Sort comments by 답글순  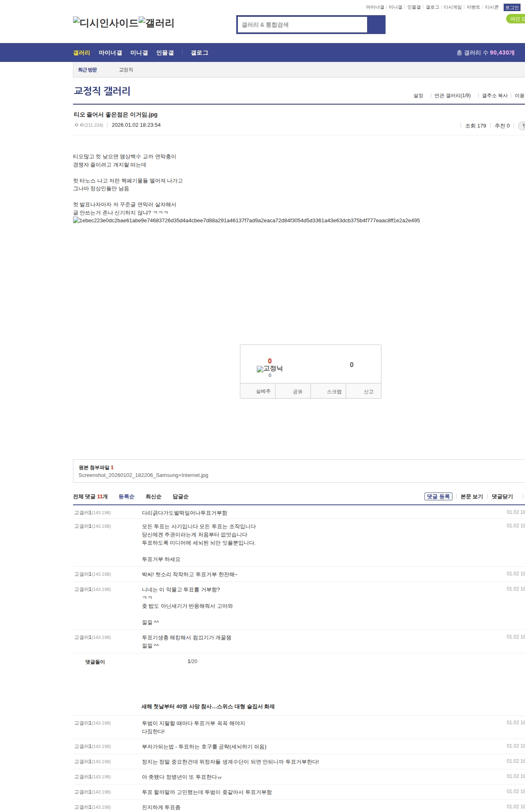coord(180,497)
